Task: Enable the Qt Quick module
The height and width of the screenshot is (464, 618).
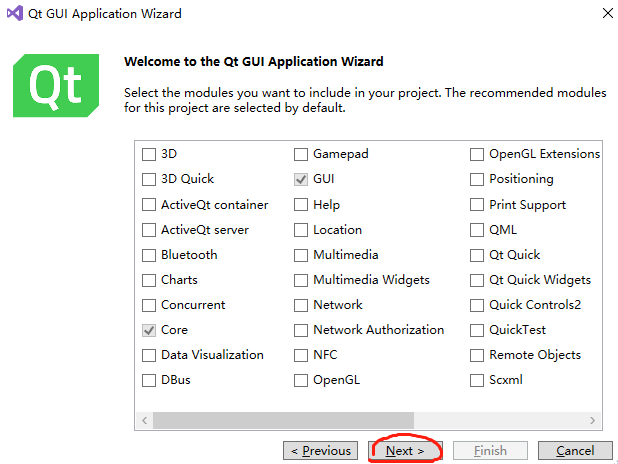Action: click(x=477, y=255)
